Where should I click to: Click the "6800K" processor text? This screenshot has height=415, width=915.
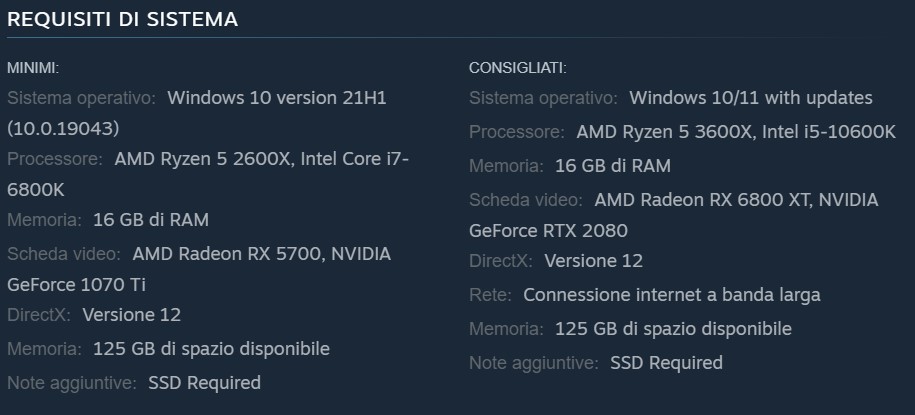pos(35,189)
